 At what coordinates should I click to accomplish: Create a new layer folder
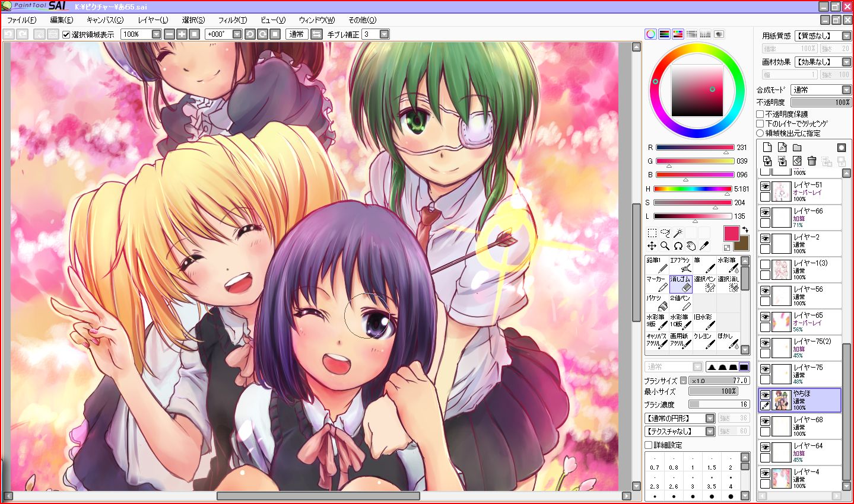point(797,147)
